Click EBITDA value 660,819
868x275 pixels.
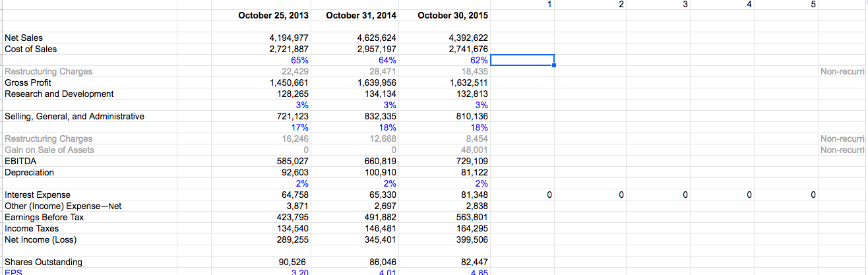pyautogui.click(x=380, y=161)
